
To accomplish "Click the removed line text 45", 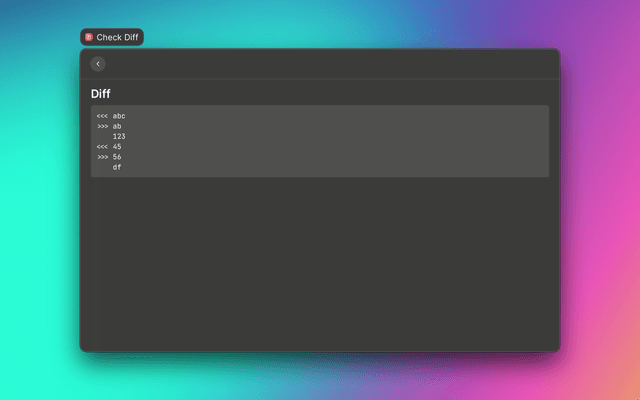I will tap(117, 147).
